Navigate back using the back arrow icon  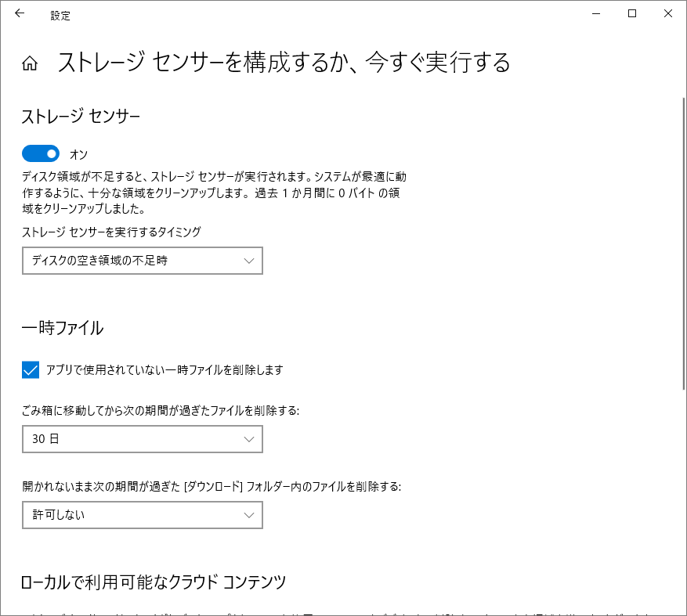click(19, 13)
